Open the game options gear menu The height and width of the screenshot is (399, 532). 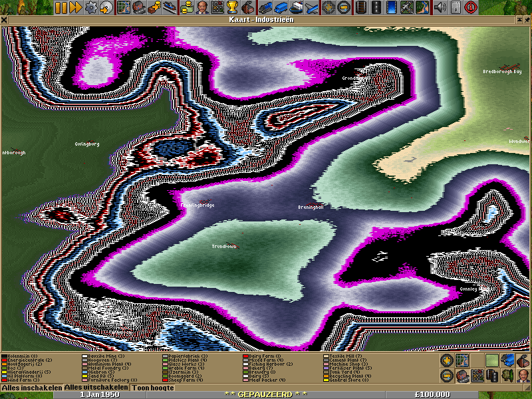click(x=91, y=7)
